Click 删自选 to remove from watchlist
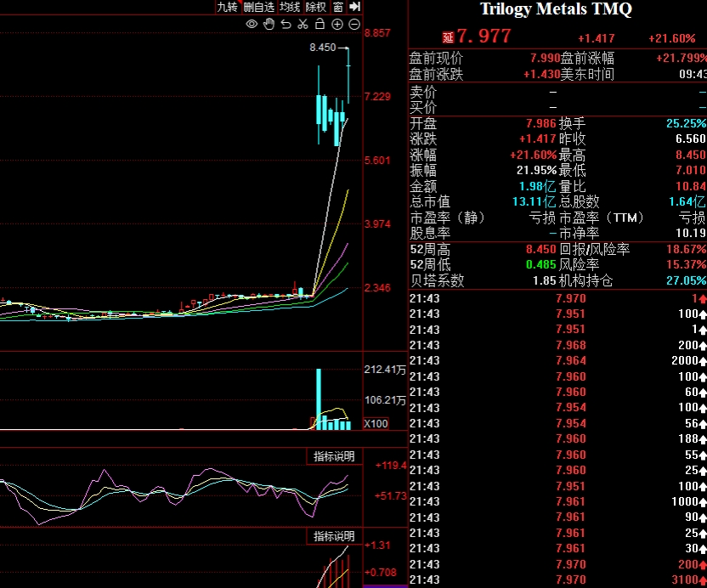 tap(259, 7)
